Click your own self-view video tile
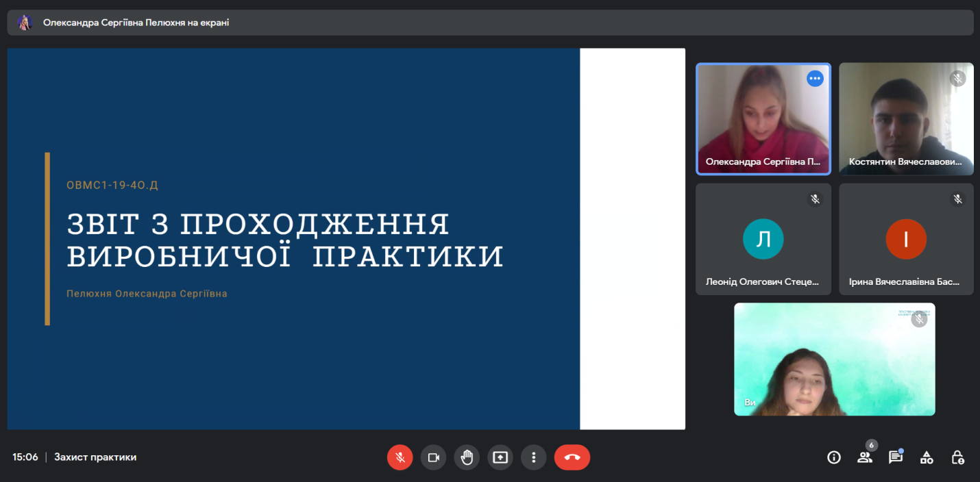 (834, 359)
